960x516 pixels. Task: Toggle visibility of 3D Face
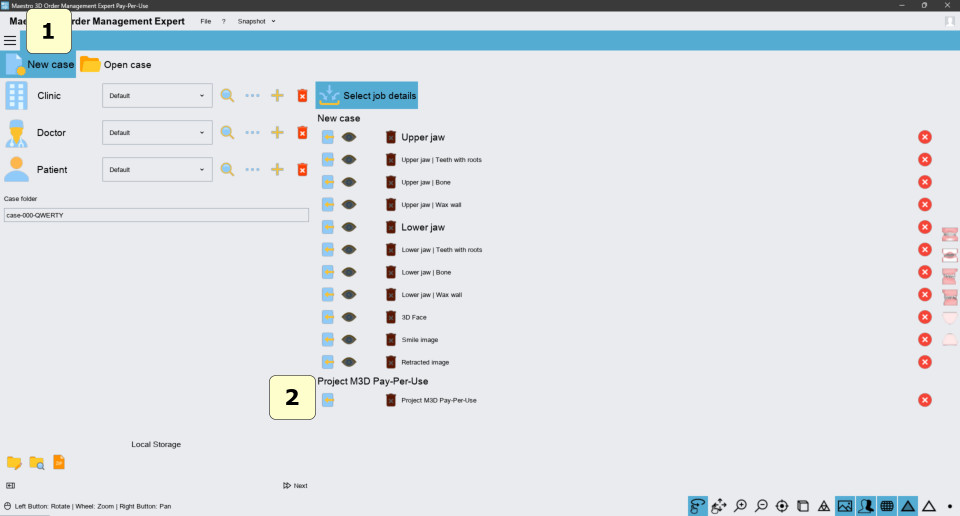tap(349, 317)
